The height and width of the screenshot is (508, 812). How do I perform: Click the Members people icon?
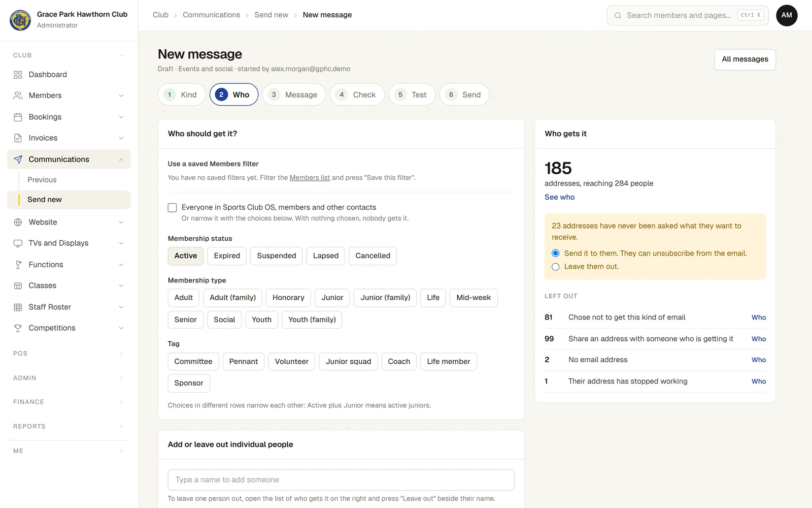click(18, 96)
